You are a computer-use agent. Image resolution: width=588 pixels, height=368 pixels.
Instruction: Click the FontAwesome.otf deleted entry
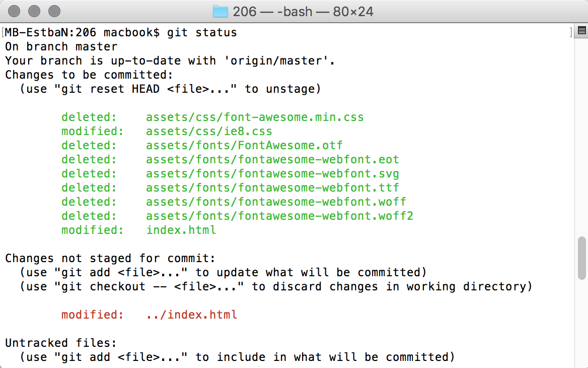[x=201, y=145]
